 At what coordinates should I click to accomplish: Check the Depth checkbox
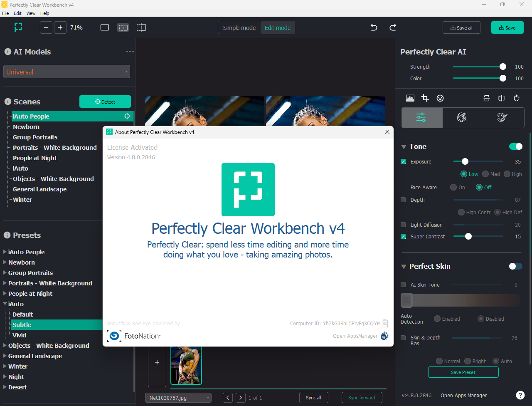[403, 200]
